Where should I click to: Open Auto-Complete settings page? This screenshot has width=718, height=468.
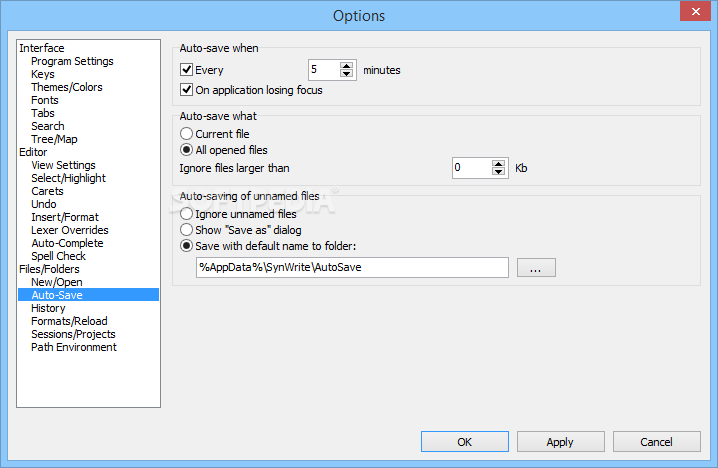click(67, 243)
